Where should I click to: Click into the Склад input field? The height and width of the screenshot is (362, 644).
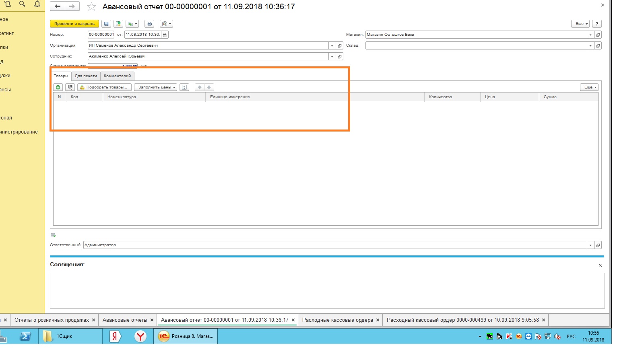tap(476, 46)
